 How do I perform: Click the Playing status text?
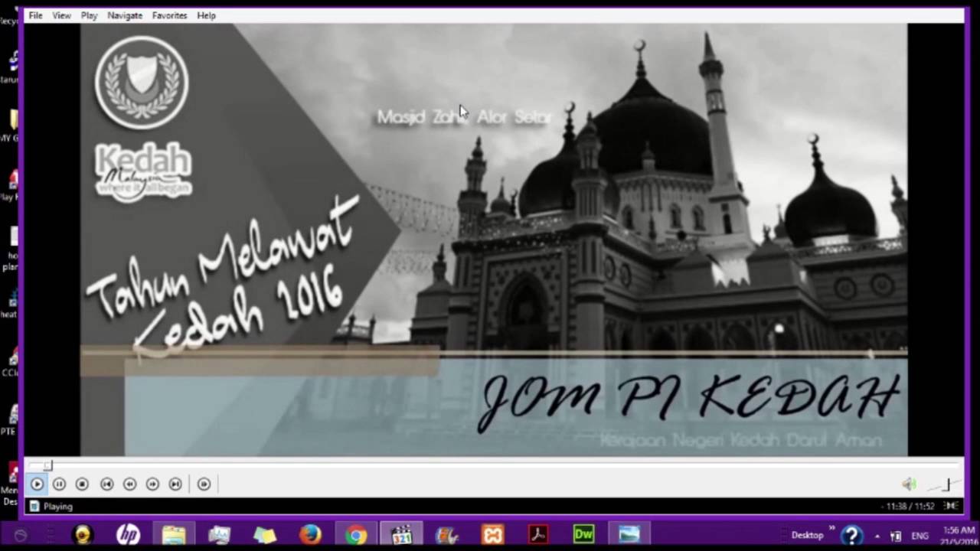click(x=58, y=506)
